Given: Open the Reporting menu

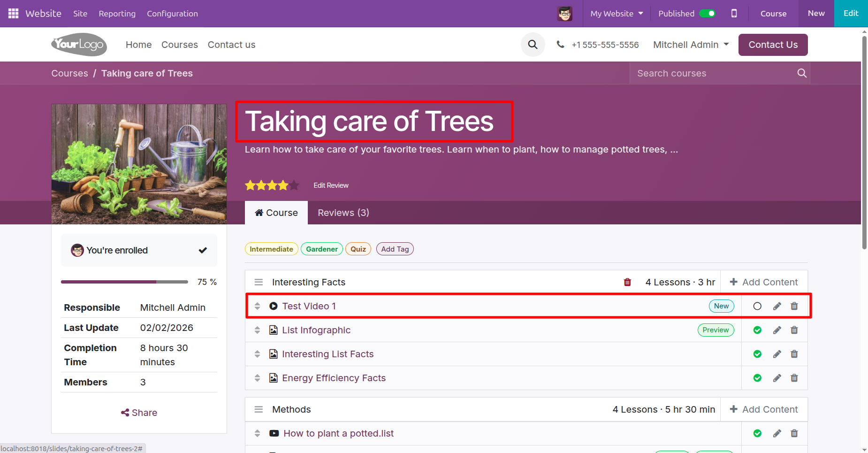Looking at the screenshot, I should click(x=117, y=14).
